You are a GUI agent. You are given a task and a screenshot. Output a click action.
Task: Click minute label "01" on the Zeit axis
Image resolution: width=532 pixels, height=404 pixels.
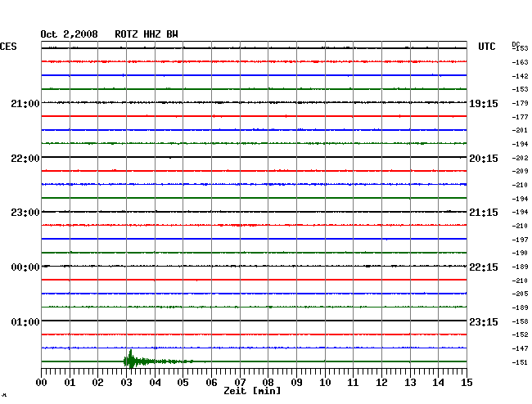pos(70,383)
